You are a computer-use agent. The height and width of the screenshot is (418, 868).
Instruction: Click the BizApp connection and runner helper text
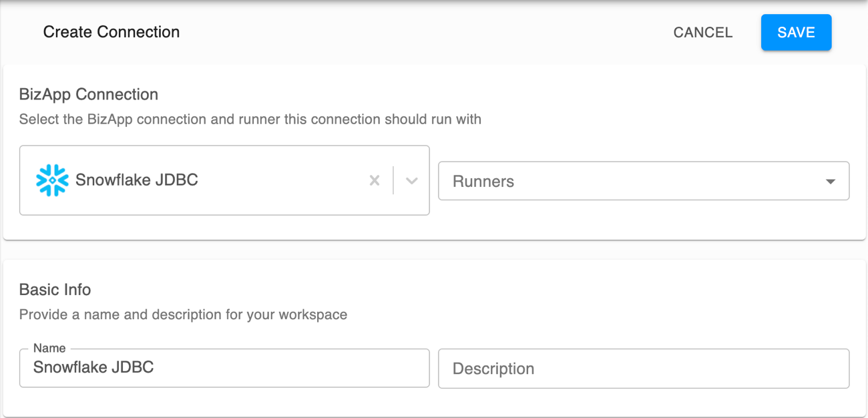[250, 120]
